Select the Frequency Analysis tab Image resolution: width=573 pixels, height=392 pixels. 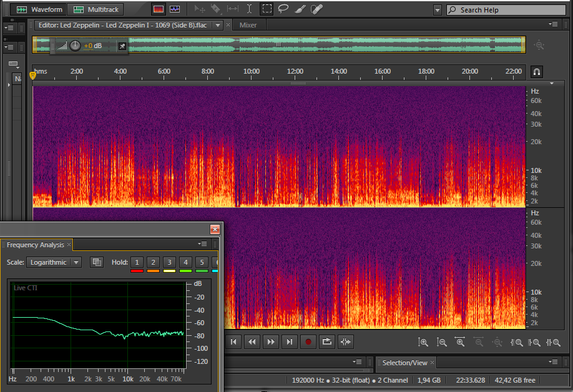tap(35, 245)
